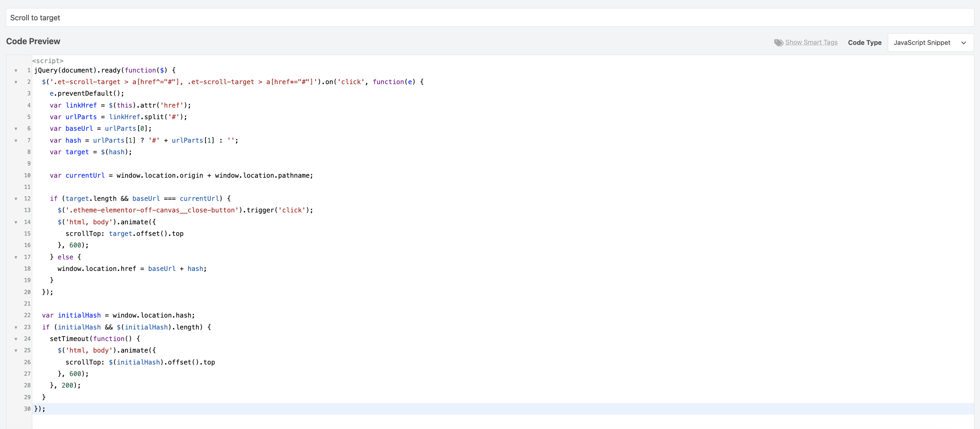Click into the Scroll to target title field

coord(489,18)
